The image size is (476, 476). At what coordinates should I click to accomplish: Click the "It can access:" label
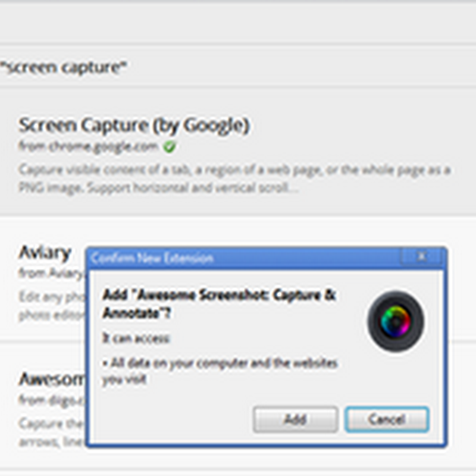click(136, 338)
